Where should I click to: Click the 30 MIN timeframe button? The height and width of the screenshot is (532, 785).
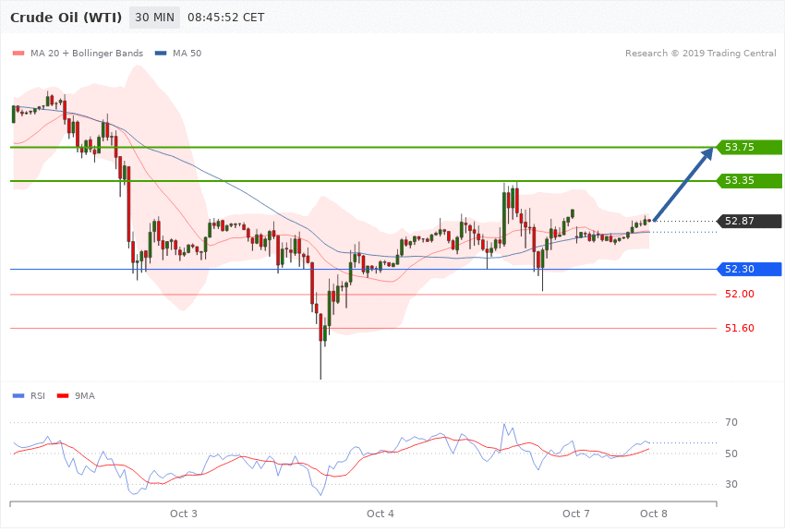154,18
